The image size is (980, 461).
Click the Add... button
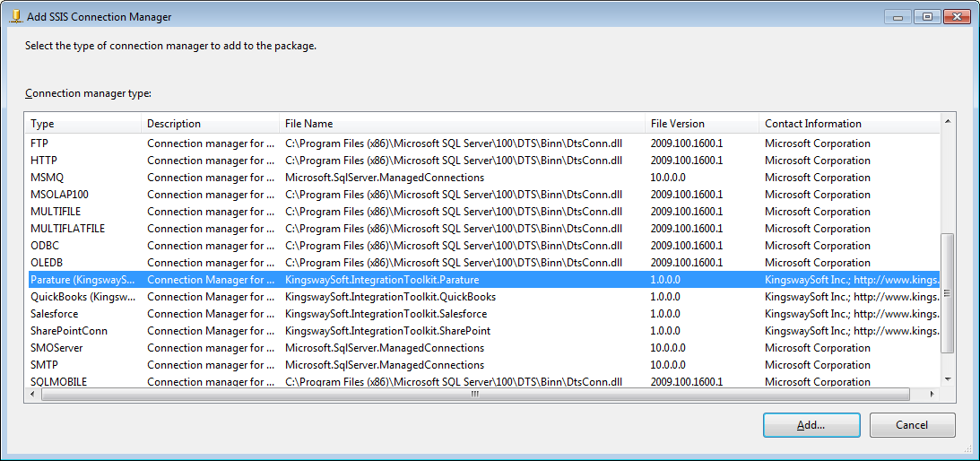coord(811,425)
